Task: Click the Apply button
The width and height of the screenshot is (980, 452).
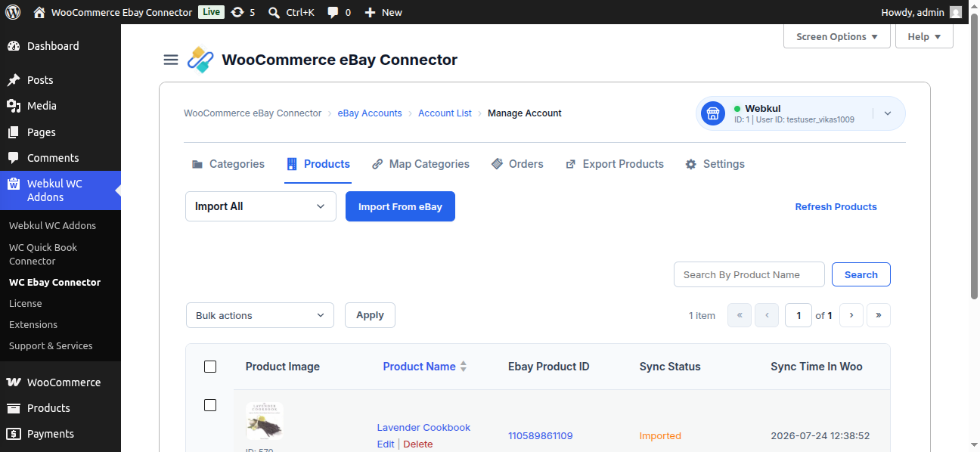Action: click(370, 315)
